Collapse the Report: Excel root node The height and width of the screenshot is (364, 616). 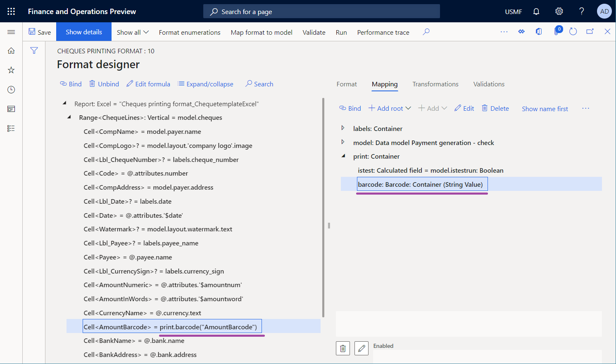click(x=64, y=103)
